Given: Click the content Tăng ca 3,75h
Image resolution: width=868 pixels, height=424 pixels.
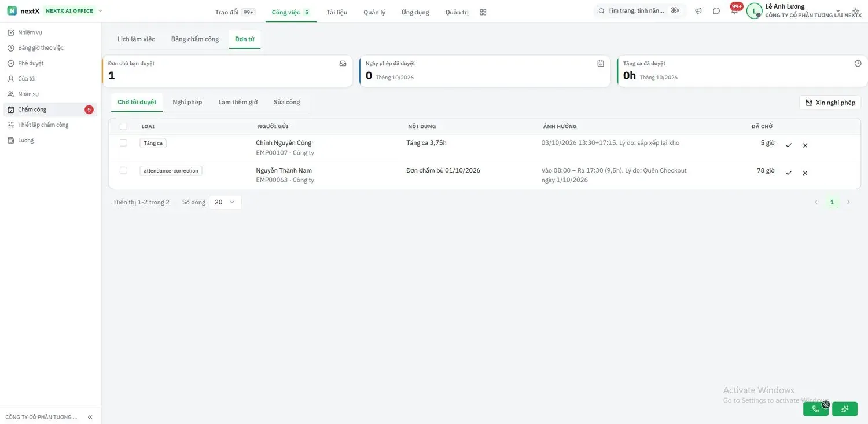Looking at the screenshot, I should [x=426, y=143].
